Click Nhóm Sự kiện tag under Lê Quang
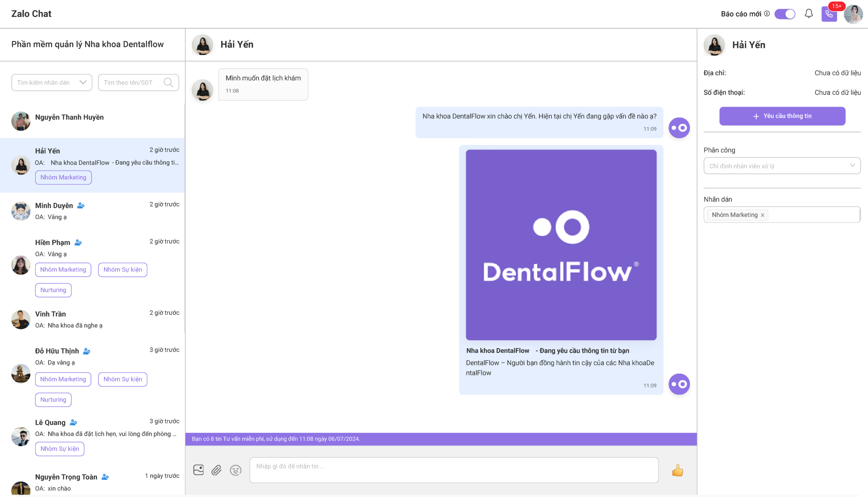 pos(60,449)
